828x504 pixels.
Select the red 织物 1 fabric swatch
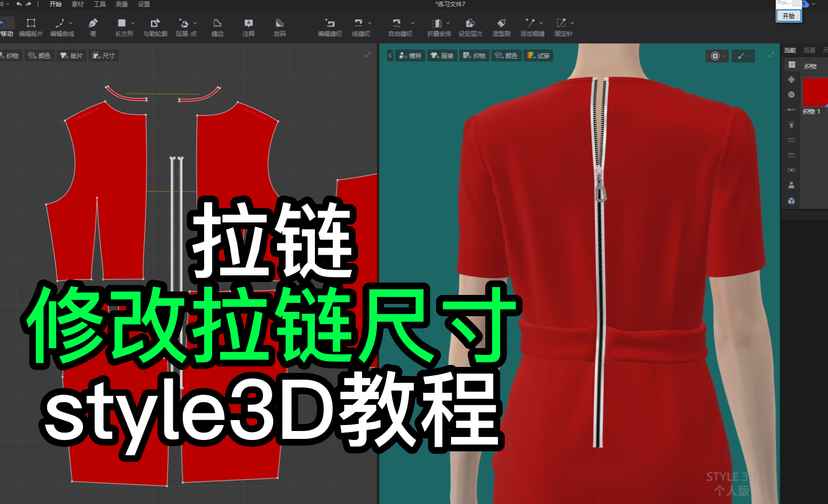pyautogui.click(x=815, y=92)
